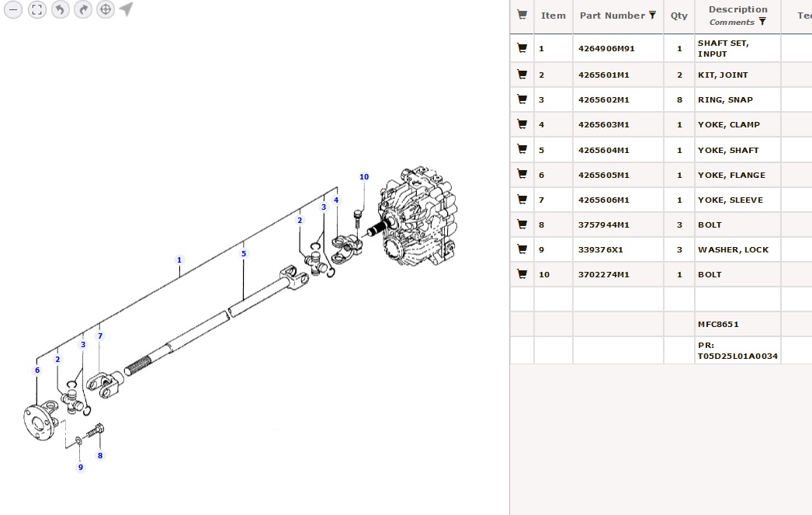Image resolution: width=812 pixels, height=515 pixels.
Task: Click the Item column header
Action: (x=553, y=16)
